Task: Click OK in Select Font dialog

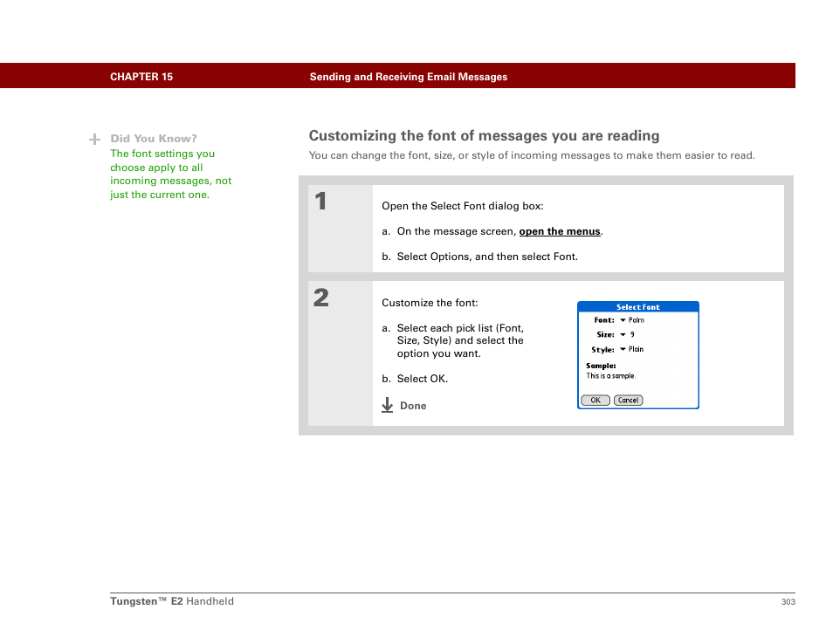Action: click(595, 401)
